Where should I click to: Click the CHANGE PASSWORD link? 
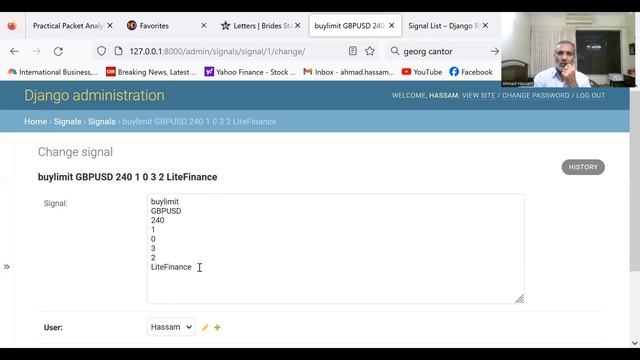536,96
